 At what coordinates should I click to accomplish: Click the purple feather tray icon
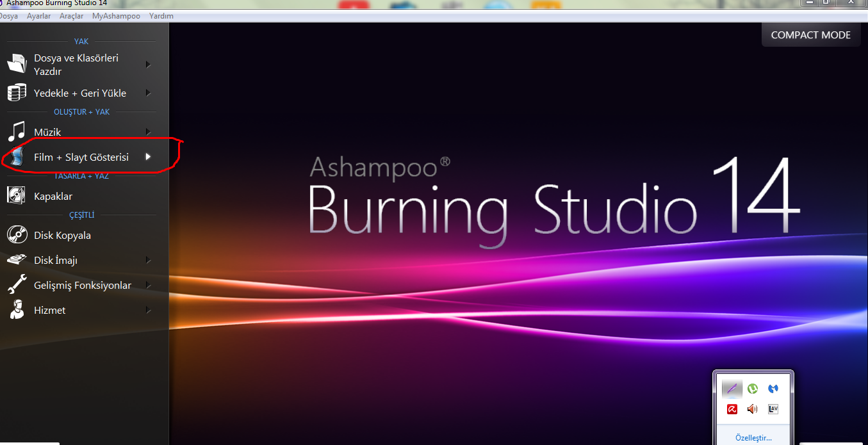click(x=732, y=388)
